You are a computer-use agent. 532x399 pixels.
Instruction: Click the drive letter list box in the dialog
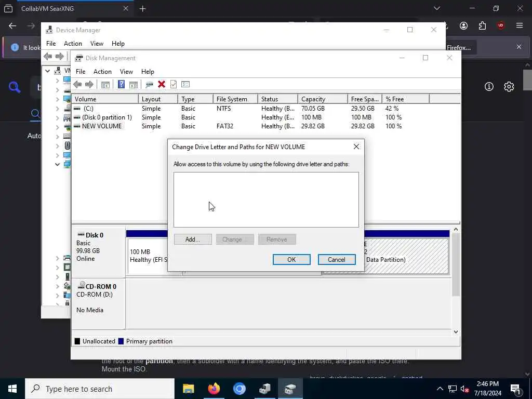(x=266, y=200)
